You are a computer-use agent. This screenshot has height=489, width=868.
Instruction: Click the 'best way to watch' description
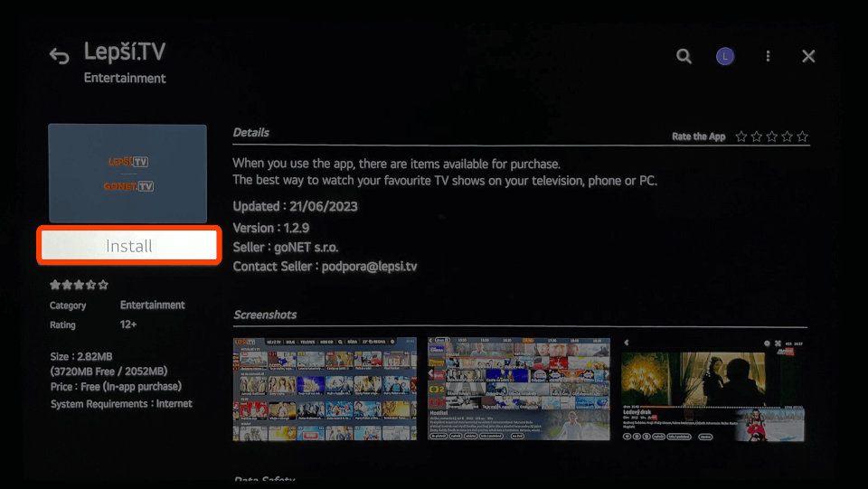point(445,181)
